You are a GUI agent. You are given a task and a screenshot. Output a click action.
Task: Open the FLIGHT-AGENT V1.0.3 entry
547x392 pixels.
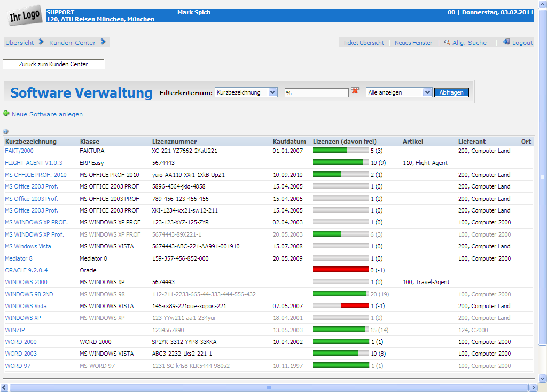pyautogui.click(x=34, y=163)
